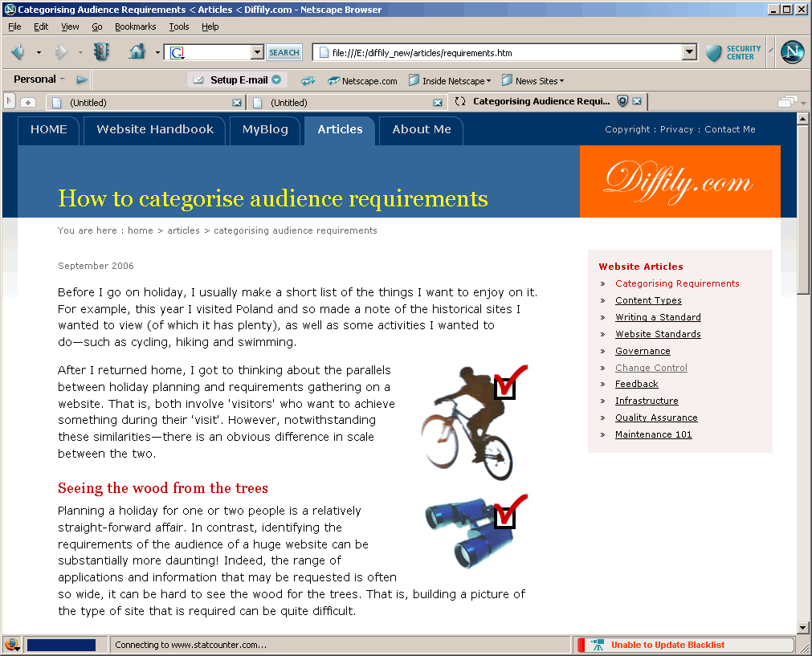This screenshot has width=812, height=656.
Task: Open the Governance article link
Action: point(643,351)
